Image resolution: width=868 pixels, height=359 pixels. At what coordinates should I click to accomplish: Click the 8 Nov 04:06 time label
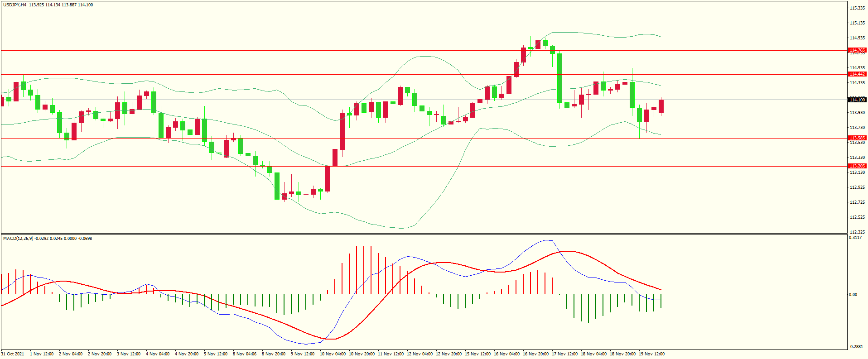pyautogui.click(x=245, y=354)
